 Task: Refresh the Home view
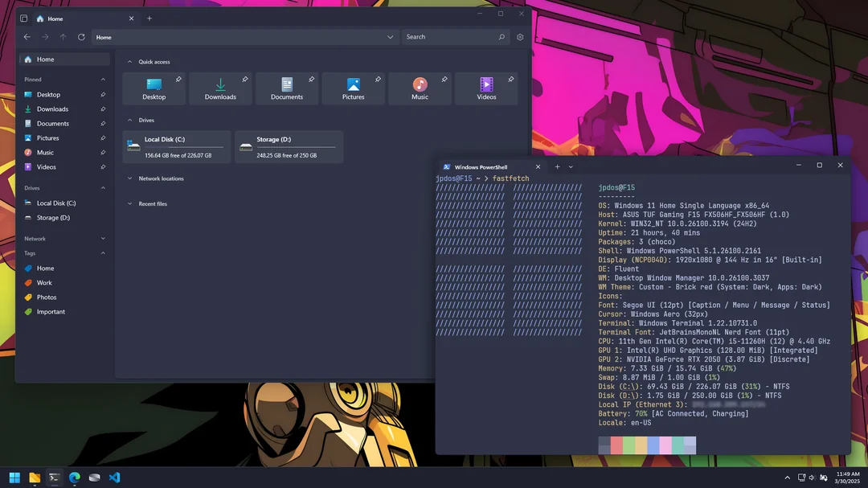[x=81, y=37]
